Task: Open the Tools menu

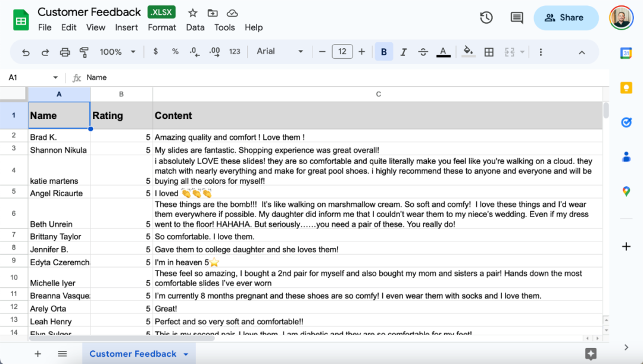Action: [224, 27]
